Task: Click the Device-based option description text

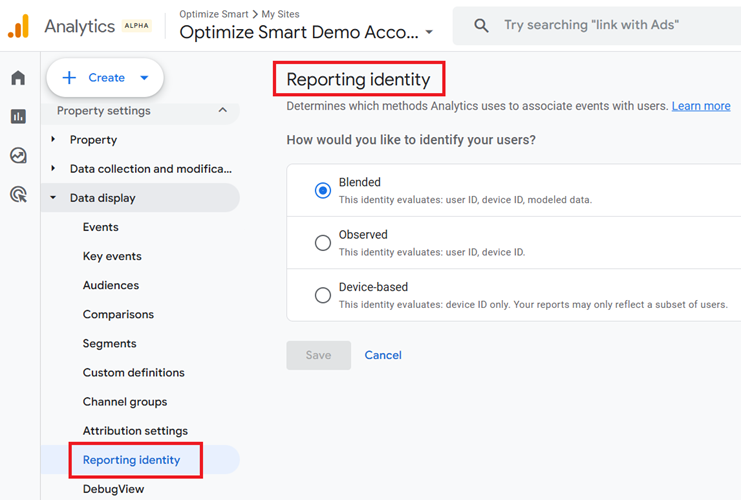Action: tap(533, 305)
